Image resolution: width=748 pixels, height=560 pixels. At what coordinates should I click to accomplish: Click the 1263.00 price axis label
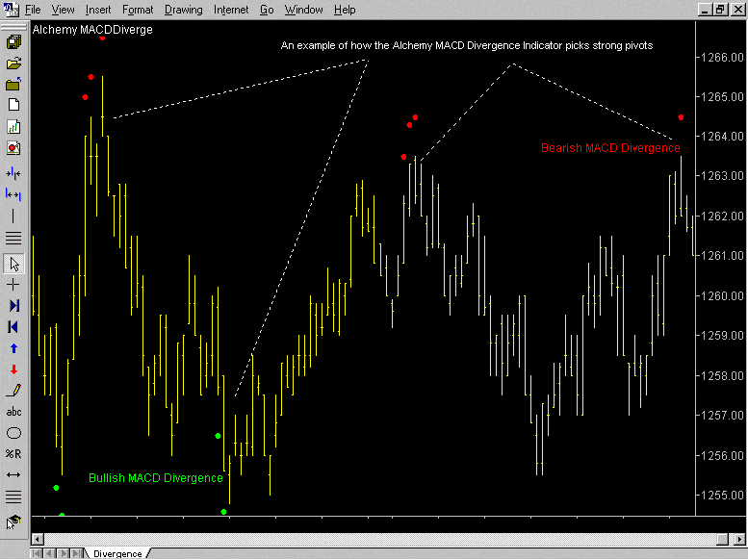[x=722, y=176]
